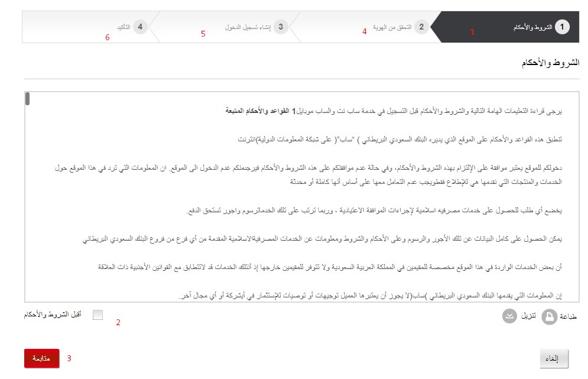Click the circled number 1 step badge
Image resolution: width=588 pixels, height=379 pixels.
click(562, 27)
